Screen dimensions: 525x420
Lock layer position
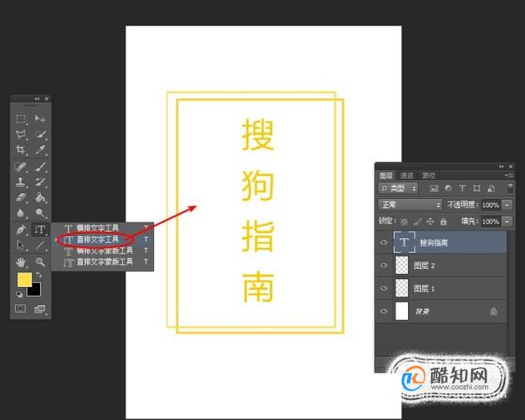point(430,222)
